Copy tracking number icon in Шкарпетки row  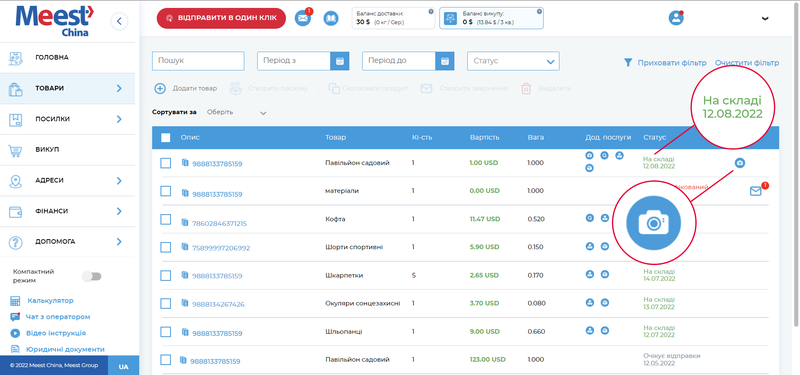pyautogui.click(x=185, y=275)
